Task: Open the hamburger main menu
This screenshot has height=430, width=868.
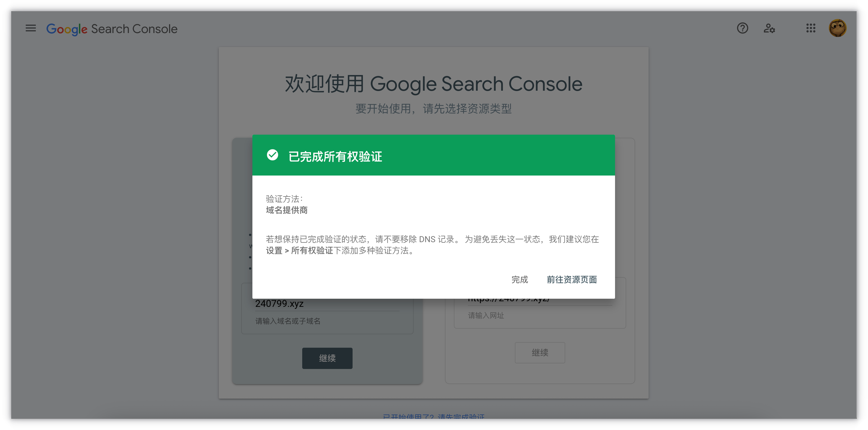Action: pos(31,28)
